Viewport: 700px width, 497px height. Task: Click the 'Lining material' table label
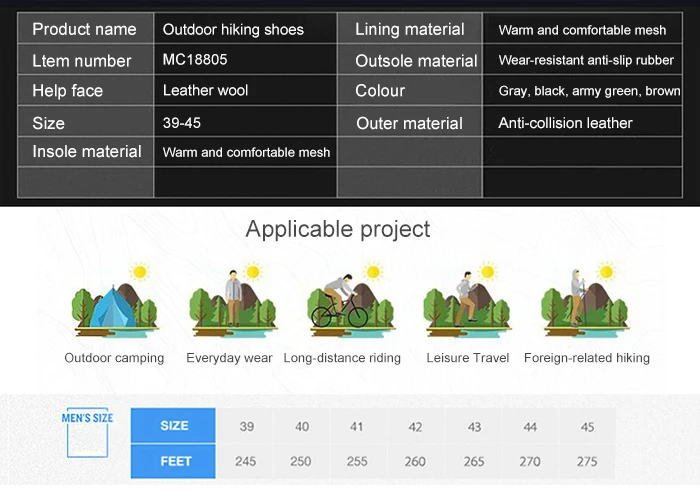(410, 30)
